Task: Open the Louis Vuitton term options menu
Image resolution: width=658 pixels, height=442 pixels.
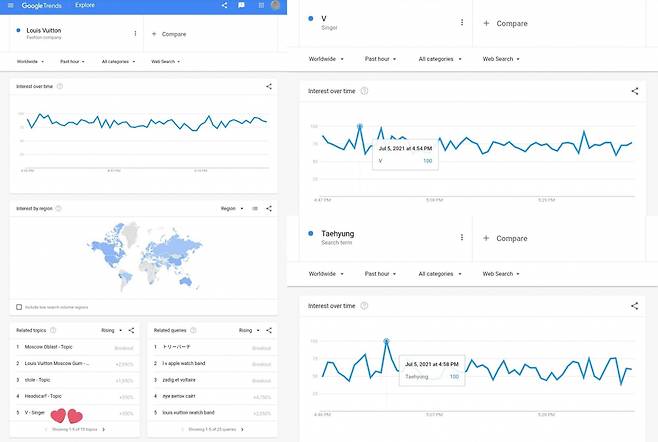Action: point(135,33)
